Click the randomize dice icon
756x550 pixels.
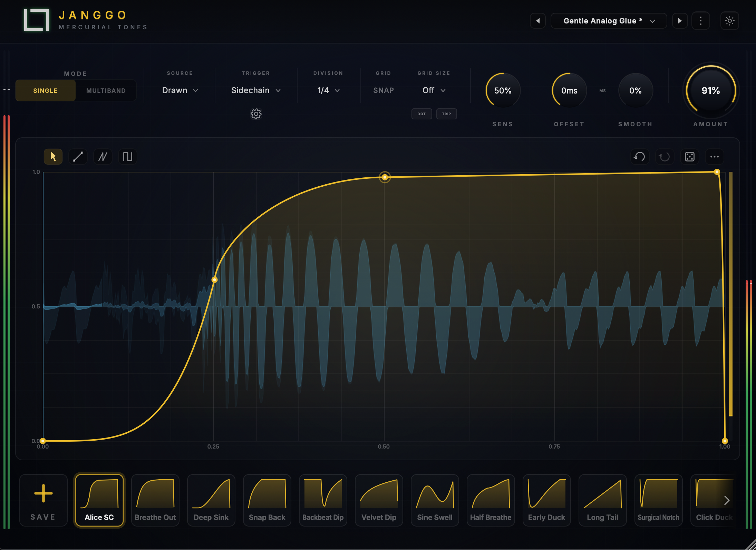click(x=689, y=157)
